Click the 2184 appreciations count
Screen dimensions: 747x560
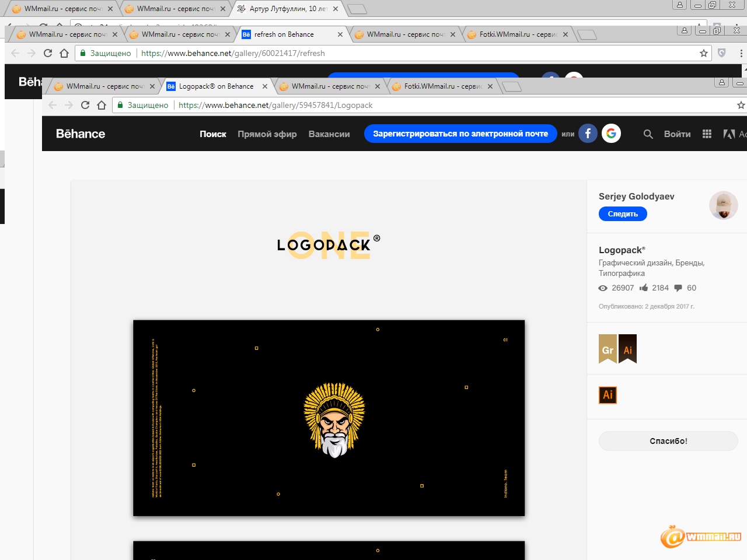tap(661, 288)
